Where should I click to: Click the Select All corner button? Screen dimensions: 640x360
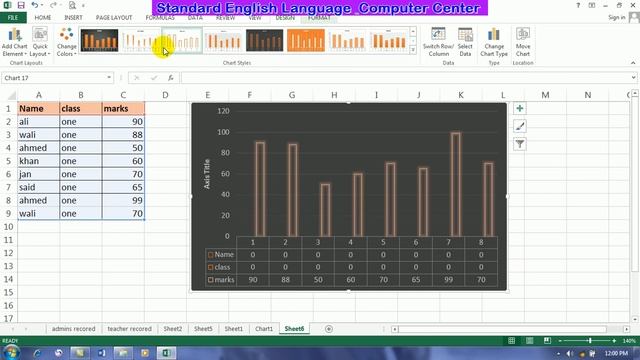point(11,96)
